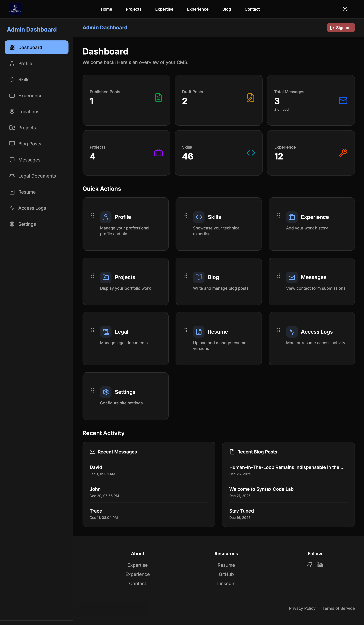
Task: Open the Welcome to Syntax Code Lab post
Action: point(261,489)
